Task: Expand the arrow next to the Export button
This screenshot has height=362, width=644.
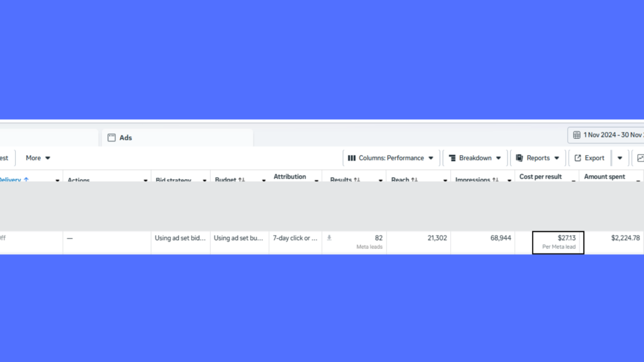Action: (619, 158)
